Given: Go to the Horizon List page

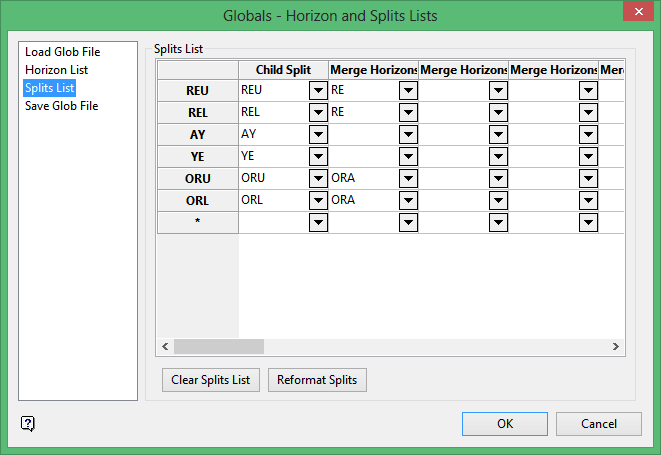Looking at the screenshot, I should pos(56,70).
